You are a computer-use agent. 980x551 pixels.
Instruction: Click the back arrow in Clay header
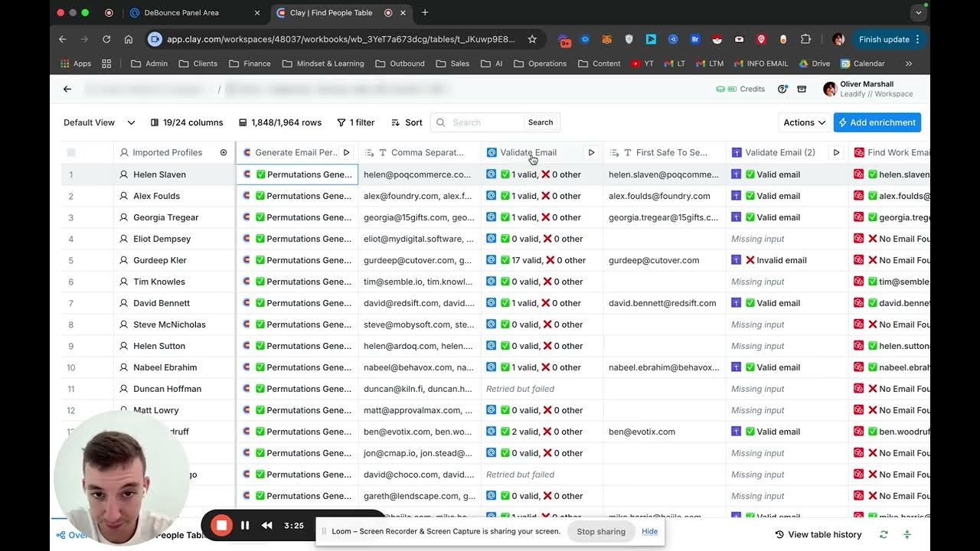(67, 90)
